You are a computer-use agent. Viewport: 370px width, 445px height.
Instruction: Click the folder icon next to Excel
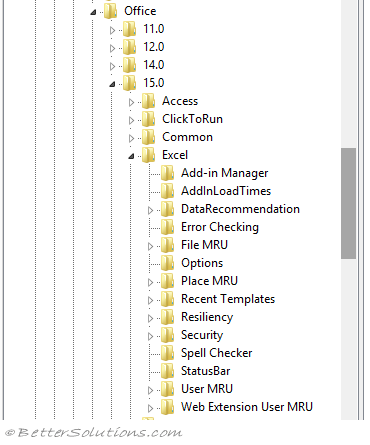pyautogui.click(x=148, y=155)
